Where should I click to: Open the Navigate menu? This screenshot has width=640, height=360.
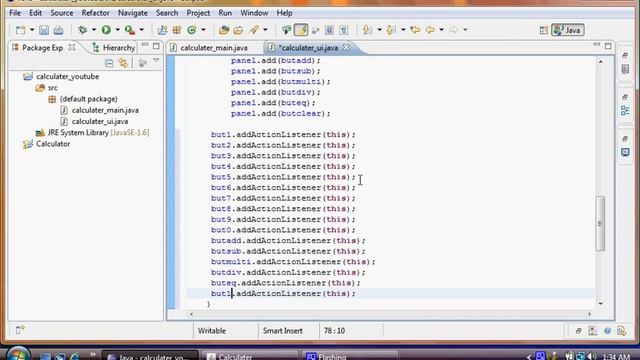[133, 13]
